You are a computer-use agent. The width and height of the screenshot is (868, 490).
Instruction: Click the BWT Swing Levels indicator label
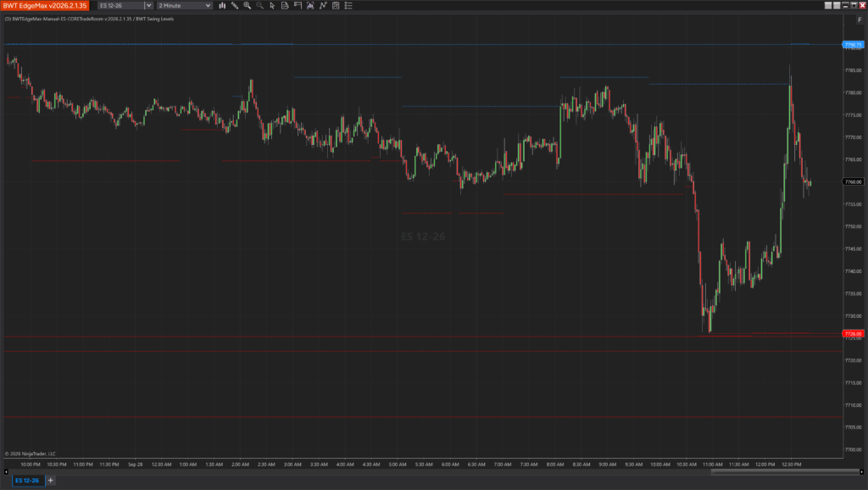point(155,19)
